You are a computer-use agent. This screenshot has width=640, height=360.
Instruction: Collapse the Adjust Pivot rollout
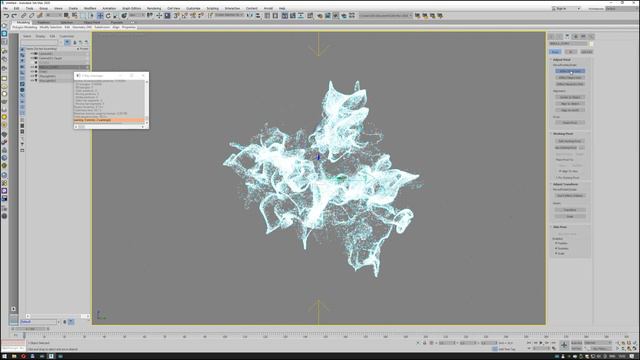tap(562, 60)
